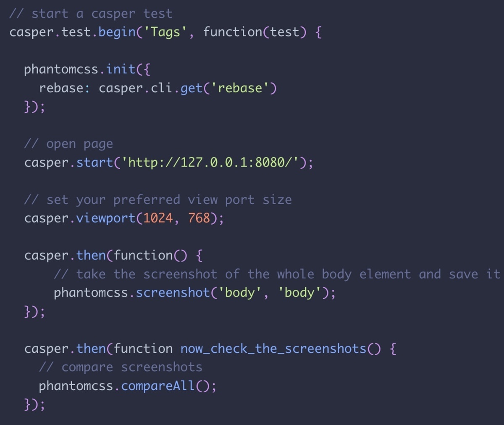
Task: Click the 'compareAll' method call
Action: click(x=158, y=386)
